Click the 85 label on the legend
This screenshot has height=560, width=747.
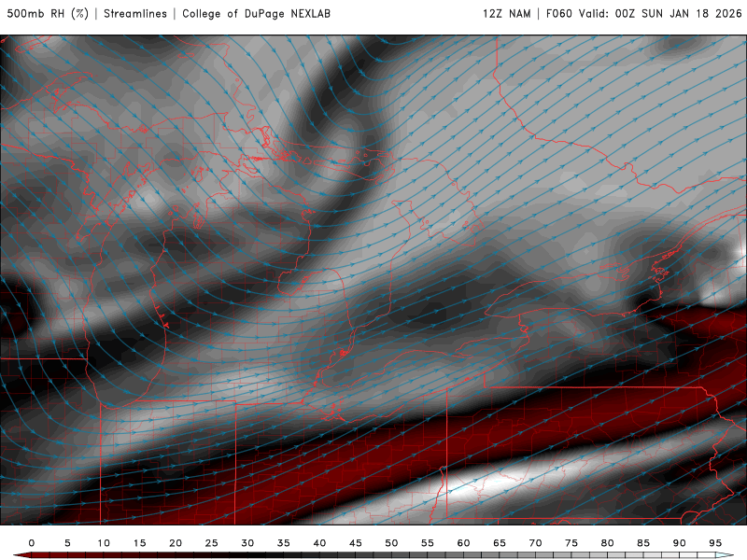click(x=643, y=543)
